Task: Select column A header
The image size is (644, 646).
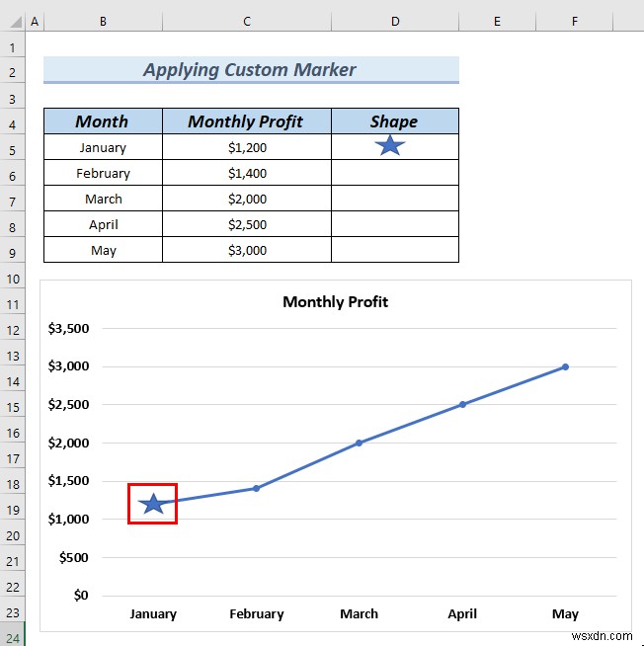Action: [x=35, y=22]
